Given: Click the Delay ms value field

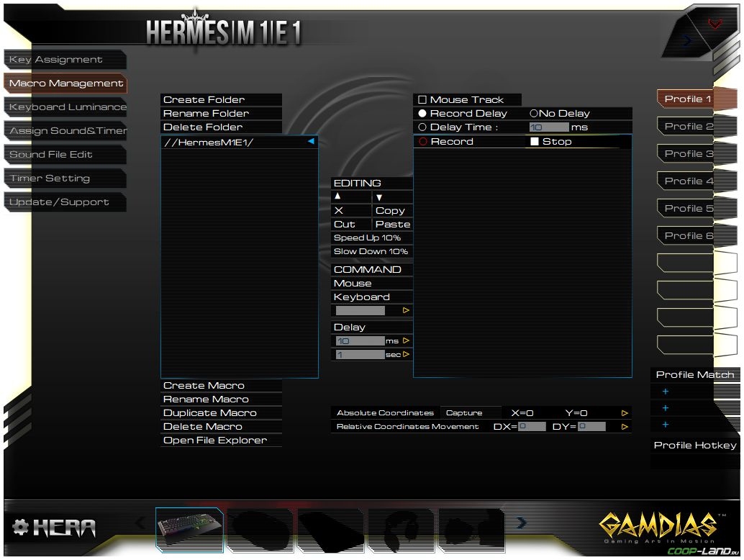Looking at the screenshot, I should pyautogui.click(x=360, y=340).
